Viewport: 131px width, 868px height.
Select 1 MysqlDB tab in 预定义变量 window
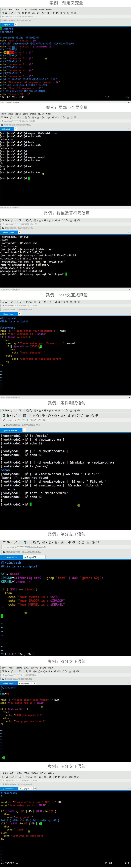[7, 24]
